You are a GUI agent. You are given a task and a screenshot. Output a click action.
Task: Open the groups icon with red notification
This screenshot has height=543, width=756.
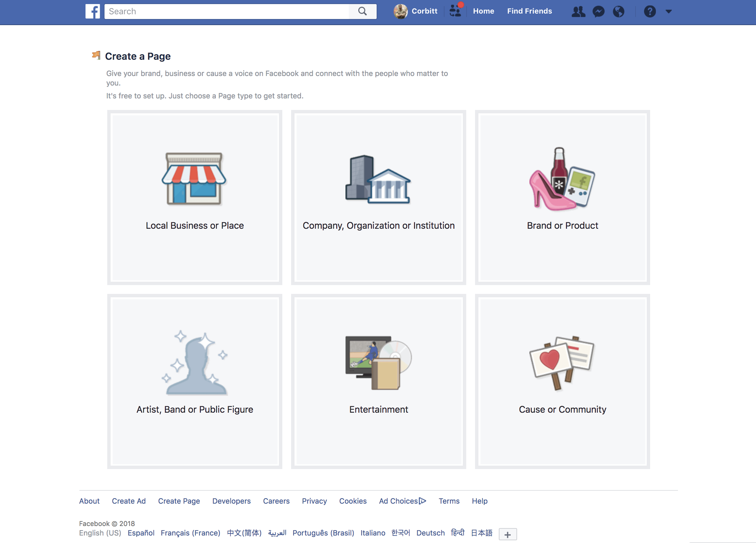[x=455, y=11]
